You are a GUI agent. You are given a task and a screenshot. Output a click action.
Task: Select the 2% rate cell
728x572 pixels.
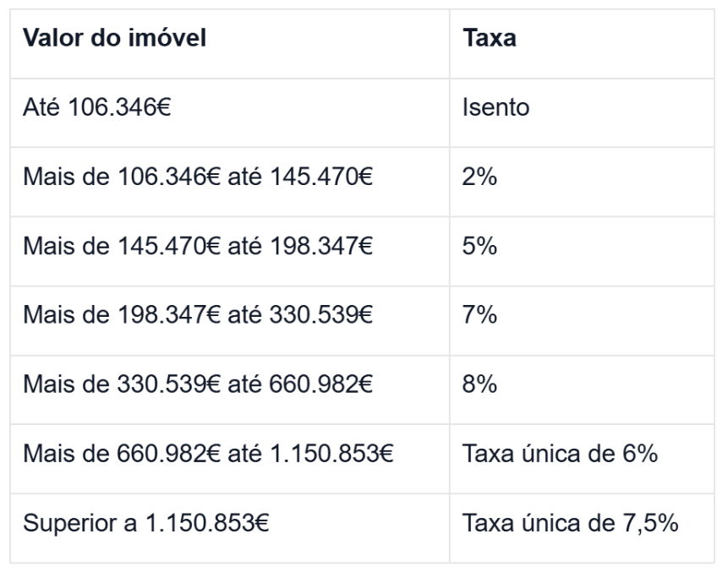582,182
